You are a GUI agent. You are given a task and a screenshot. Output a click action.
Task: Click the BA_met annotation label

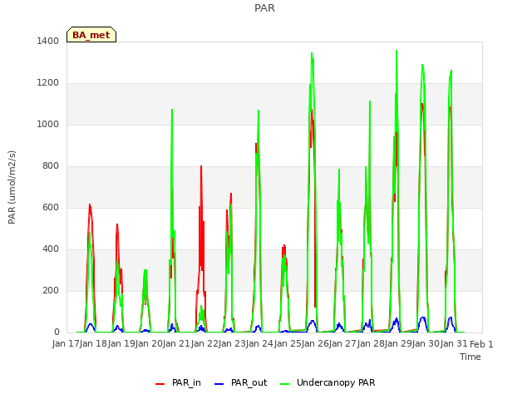click(x=91, y=35)
